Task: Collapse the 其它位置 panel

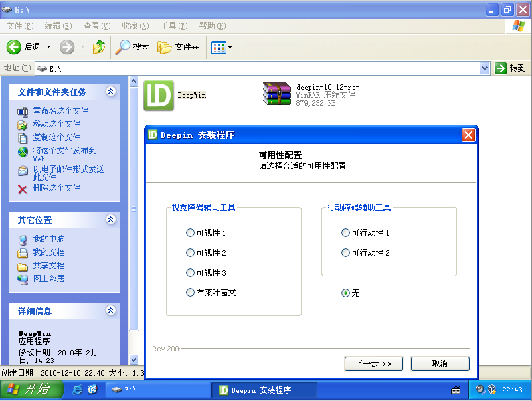Action: click(111, 220)
